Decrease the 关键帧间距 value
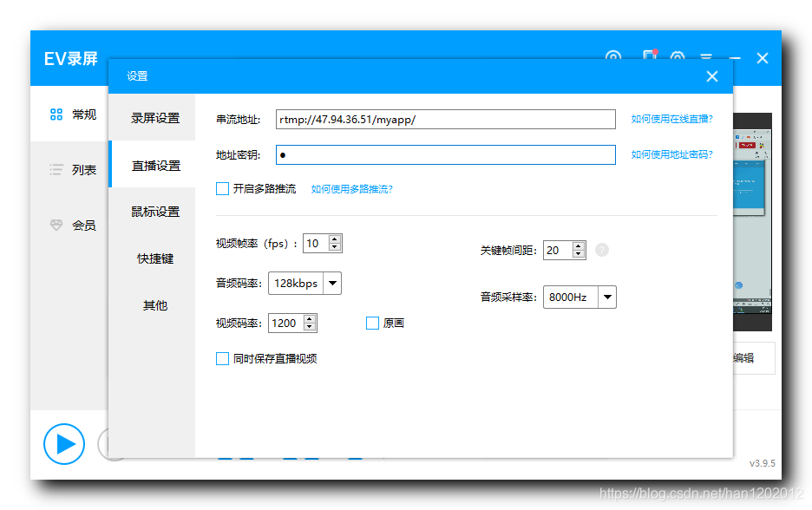 (579, 254)
